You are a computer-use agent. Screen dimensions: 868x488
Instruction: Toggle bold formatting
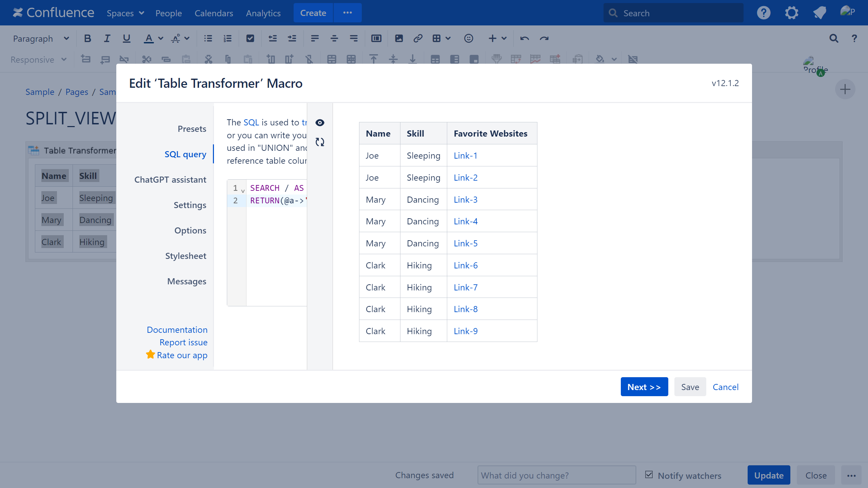pyautogui.click(x=87, y=38)
